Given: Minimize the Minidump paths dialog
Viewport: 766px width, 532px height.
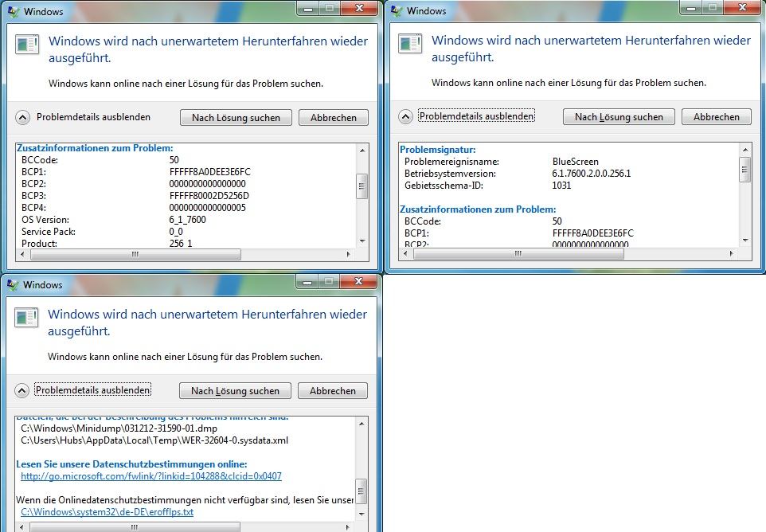Looking at the screenshot, I should pyautogui.click(x=307, y=281).
